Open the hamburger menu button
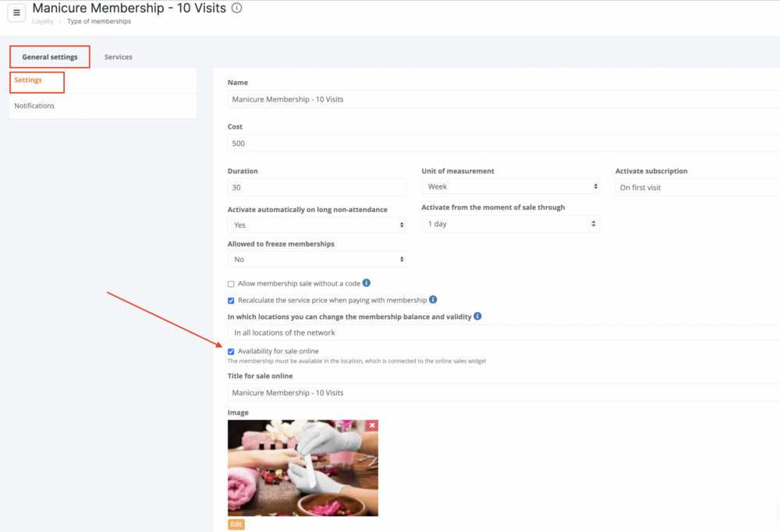Screen dimensions: 780x532 tap(16, 13)
